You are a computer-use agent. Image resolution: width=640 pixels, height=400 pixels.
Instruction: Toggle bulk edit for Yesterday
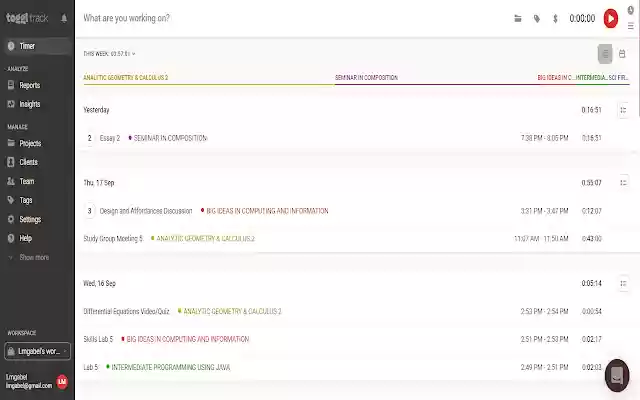tap(623, 110)
